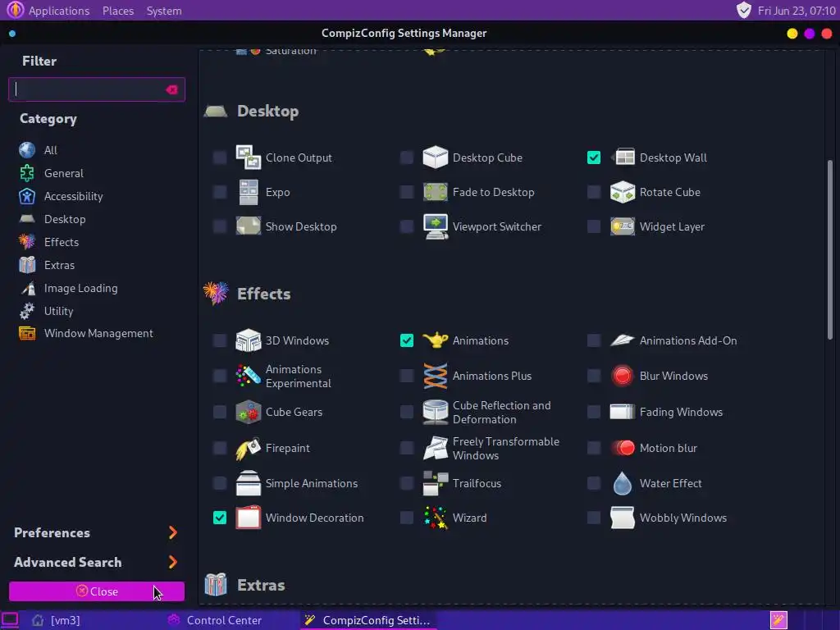Open the Cube Reflection and Deformation icon

(x=435, y=412)
